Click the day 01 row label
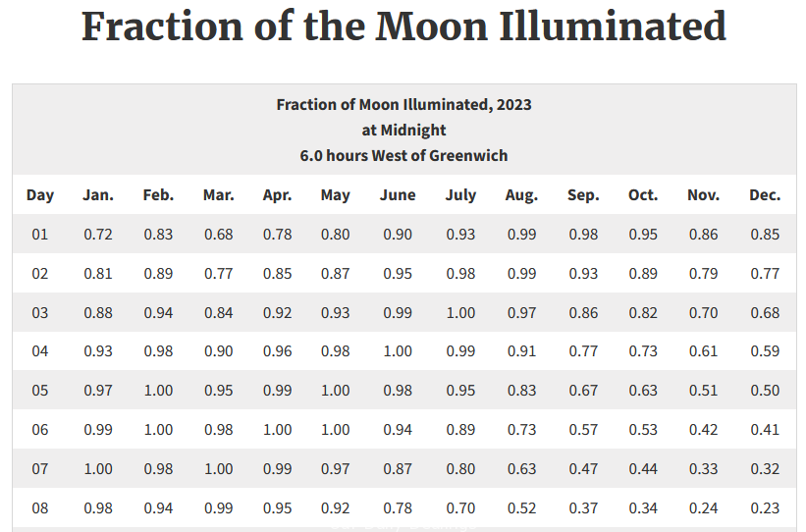This screenshot has width=806, height=532. 40,235
